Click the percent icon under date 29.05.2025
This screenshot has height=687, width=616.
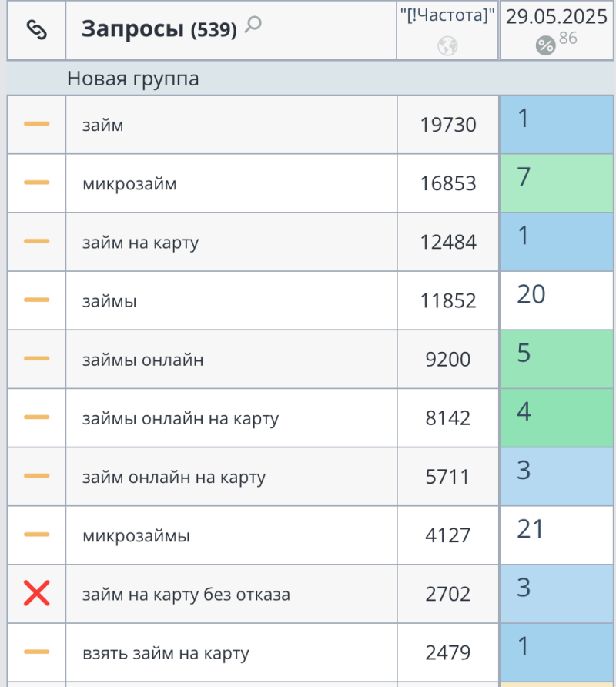[x=545, y=45]
